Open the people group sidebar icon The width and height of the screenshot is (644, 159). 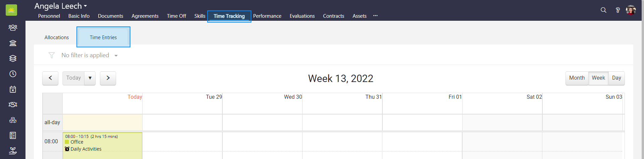13,27
